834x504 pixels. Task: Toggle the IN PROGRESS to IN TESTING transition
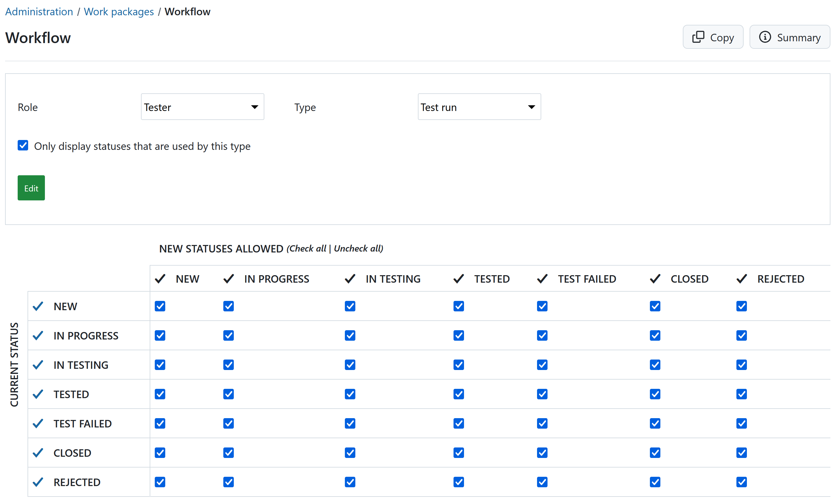pos(350,335)
